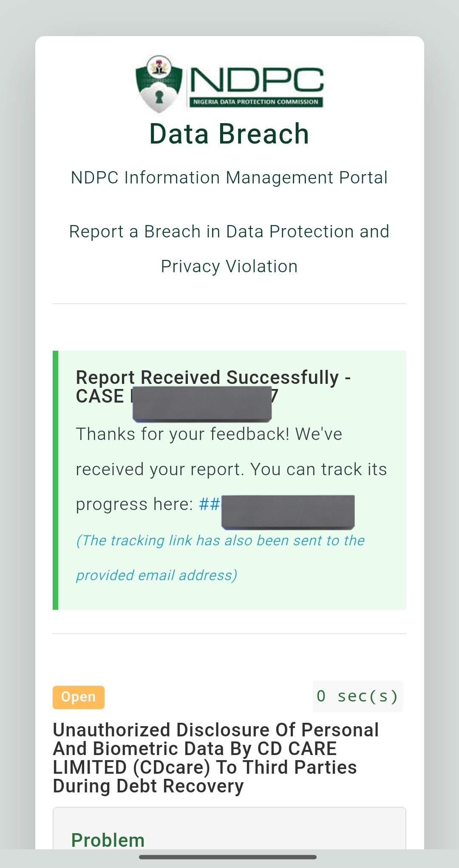This screenshot has height=868, width=459.
Task: Tap the home indicator bar at bottom
Action: pyautogui.click(x=228, y=857)
